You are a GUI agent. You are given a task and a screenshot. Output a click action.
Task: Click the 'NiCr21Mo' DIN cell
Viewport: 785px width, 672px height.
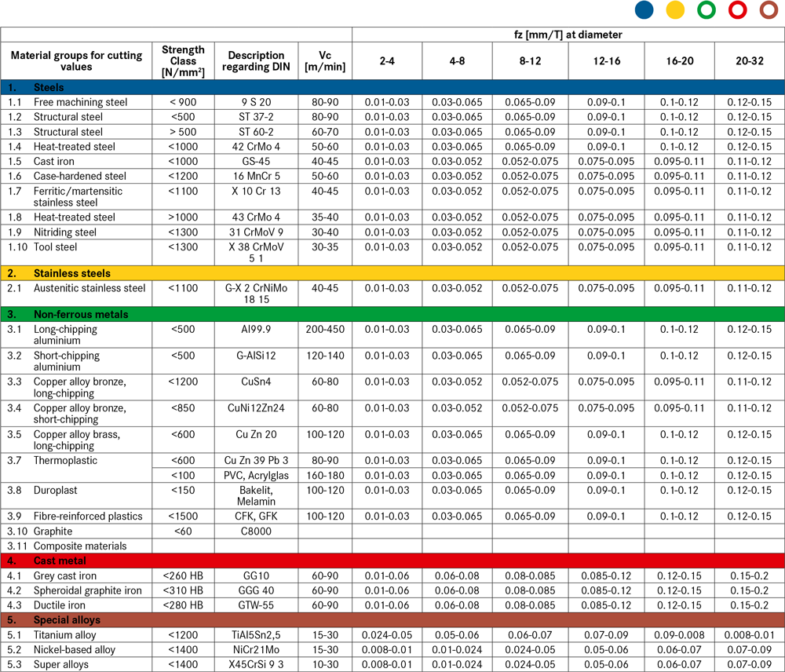[257, 649]
